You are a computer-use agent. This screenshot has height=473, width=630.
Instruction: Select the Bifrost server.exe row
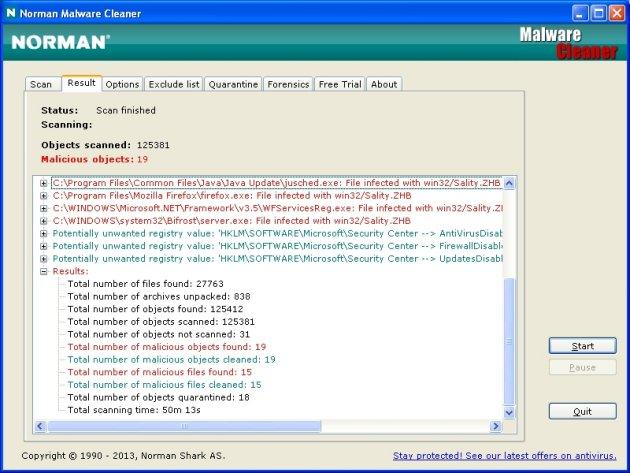click(231, 221)
